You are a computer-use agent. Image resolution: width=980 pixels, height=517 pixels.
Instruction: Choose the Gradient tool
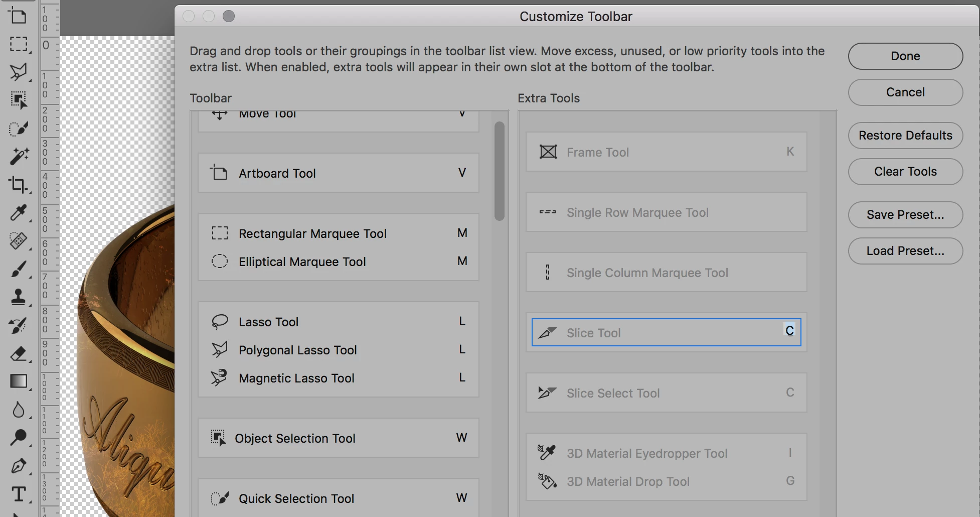19,381
